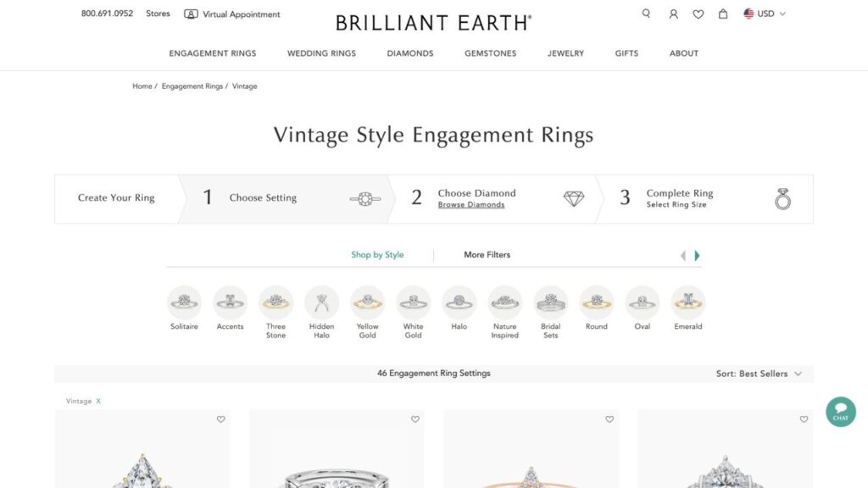Go to Home breadcrumb

click(142, 86)
